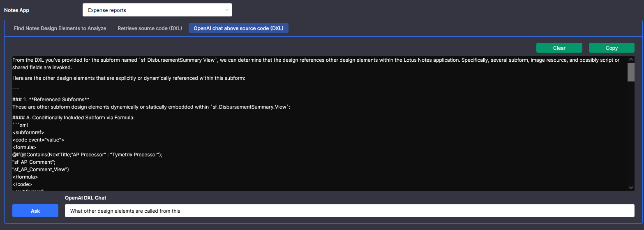Click the "### 1. **Referenced Subforms**" heading line
644x230 pixels.
coord(51,100)
